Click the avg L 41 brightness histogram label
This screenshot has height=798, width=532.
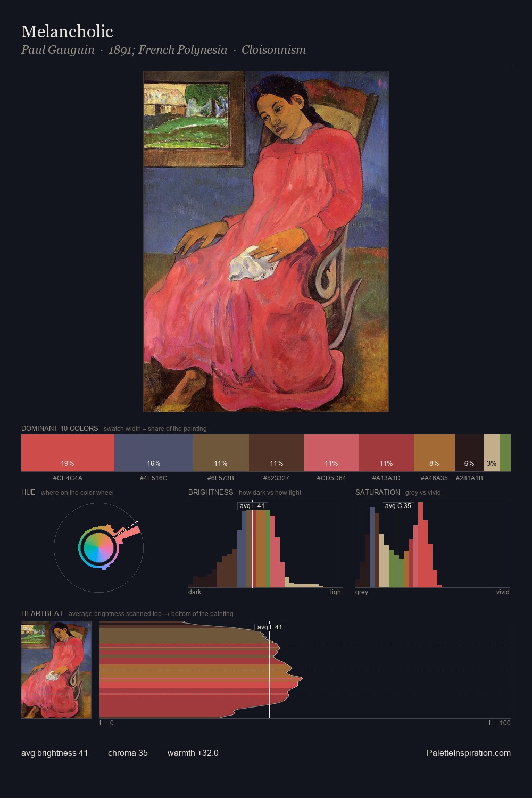click(252, 506)
